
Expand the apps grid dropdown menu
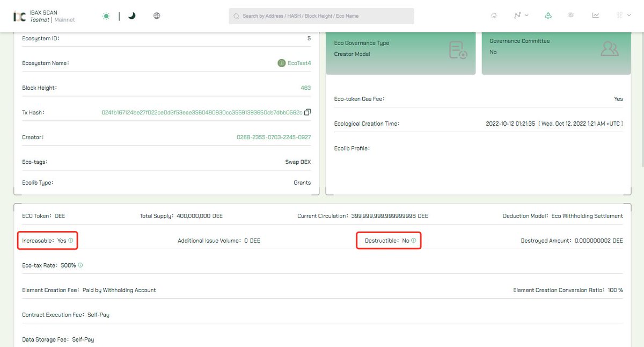click(x=623, y=16)
